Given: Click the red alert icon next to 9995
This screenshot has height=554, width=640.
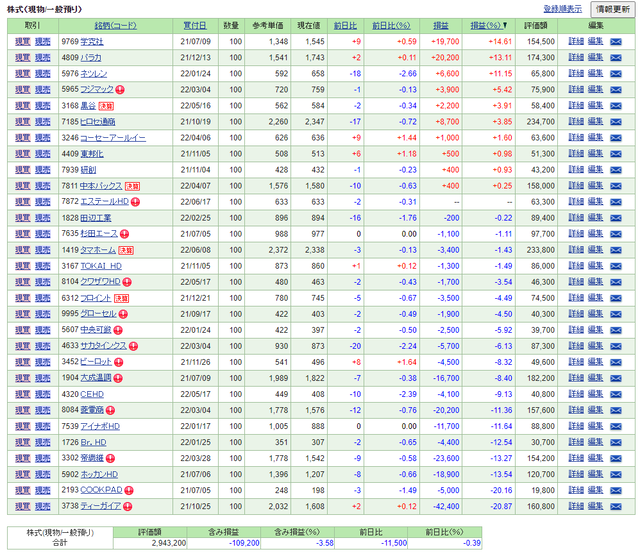Looking at the screenshot, I should pyautogui.click(x=123, y=314).
